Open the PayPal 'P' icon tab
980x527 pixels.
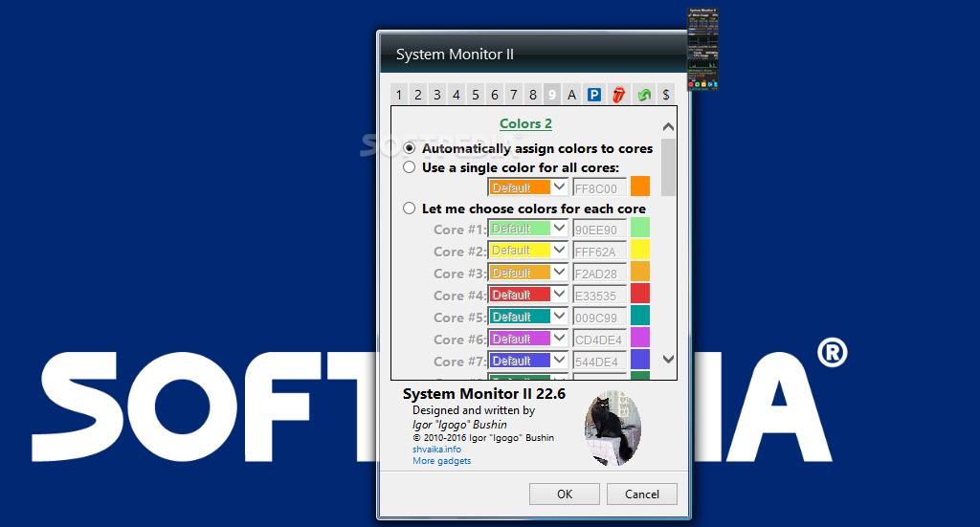tap(593, 95)
